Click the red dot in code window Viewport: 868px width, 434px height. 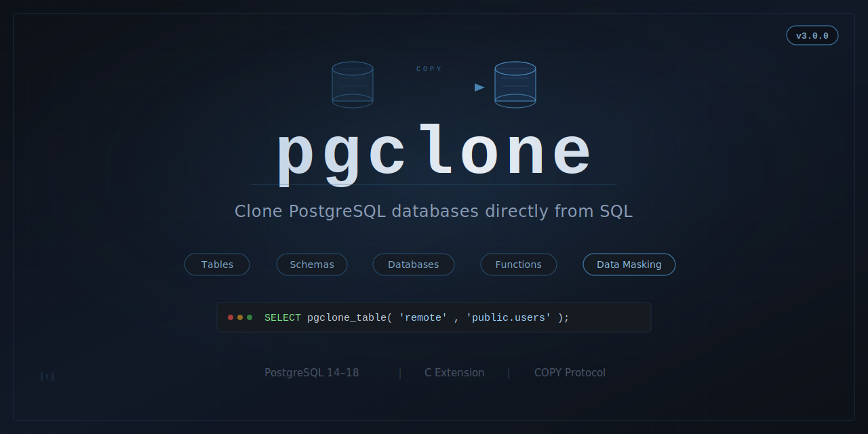[231, 317]
